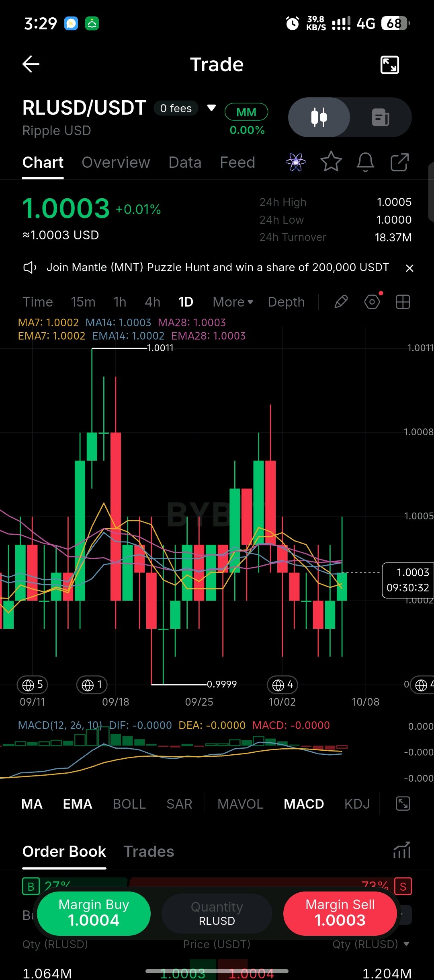434x980 pixels.
Task: Open the drawing pencil tool
Action: click(x=341, y=302)
